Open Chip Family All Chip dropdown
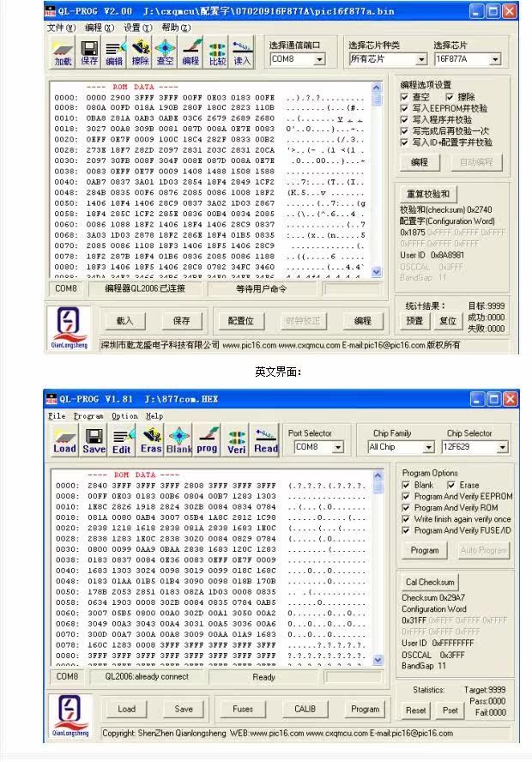 (428, 447)
